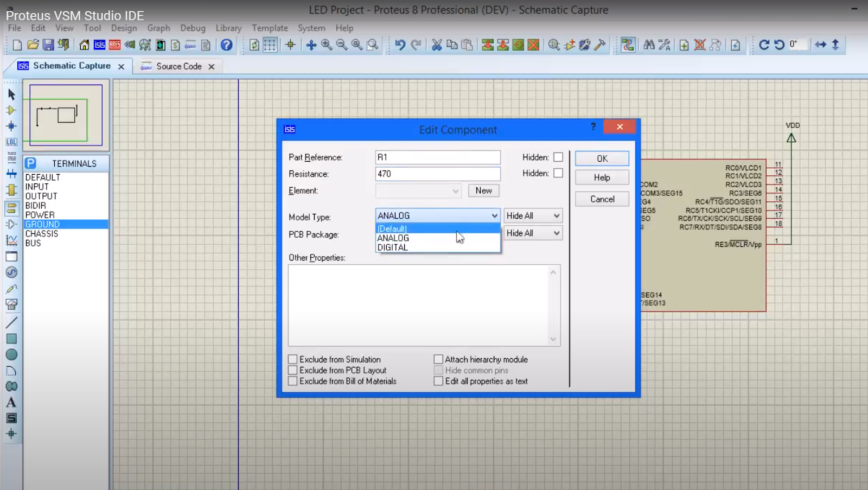Select the Voltage Probe tool
Screen dimensions: 868x490
(x=12, y=289)
